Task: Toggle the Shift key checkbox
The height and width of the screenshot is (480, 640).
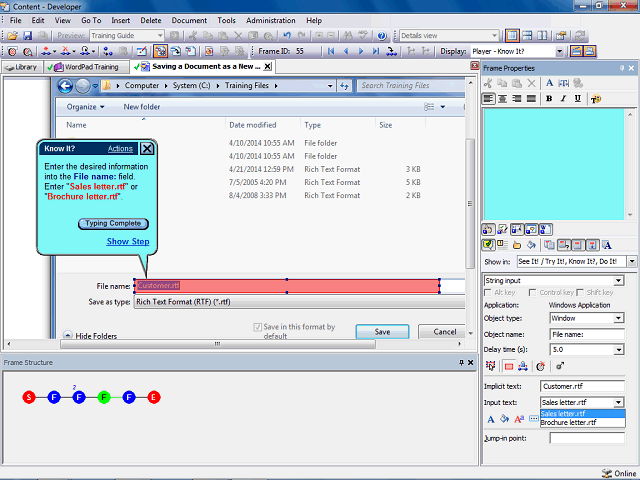Action: coord(580,293)
